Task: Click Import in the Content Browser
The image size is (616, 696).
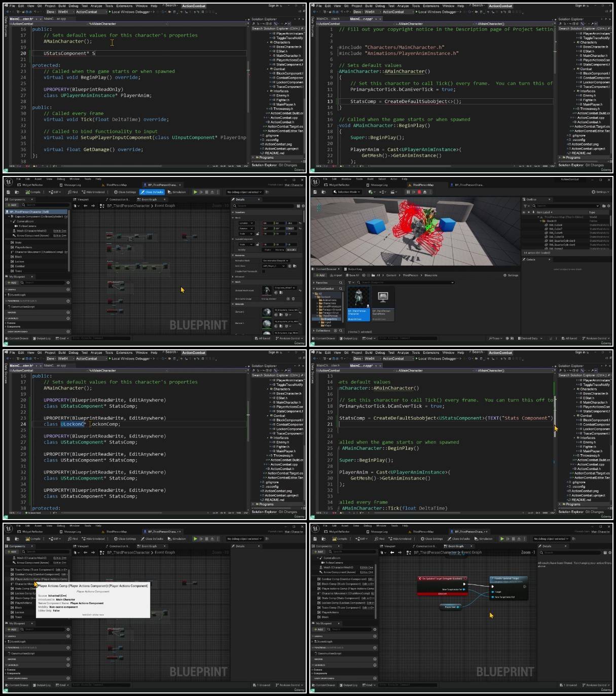Action: point(337,275)
